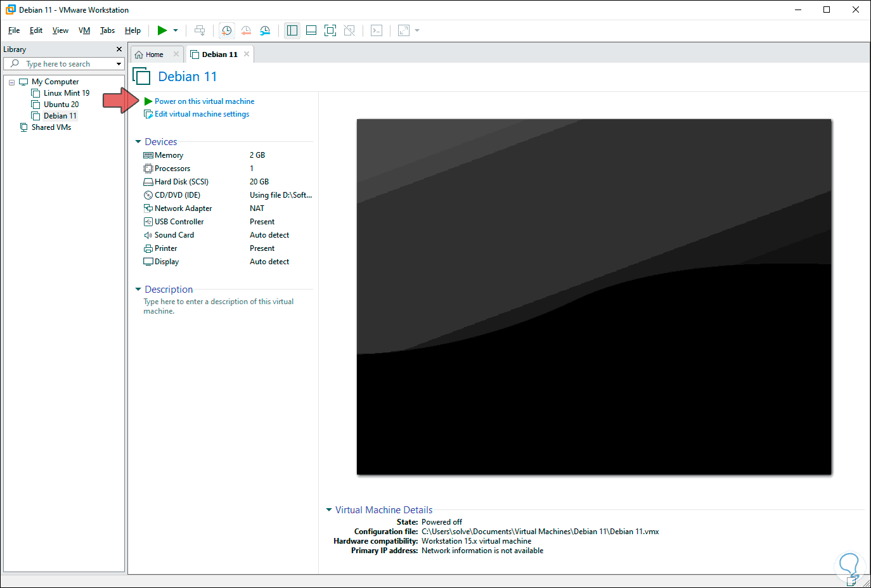
Task: Open the Tabs menu
Action: click(x=108, y=30)
